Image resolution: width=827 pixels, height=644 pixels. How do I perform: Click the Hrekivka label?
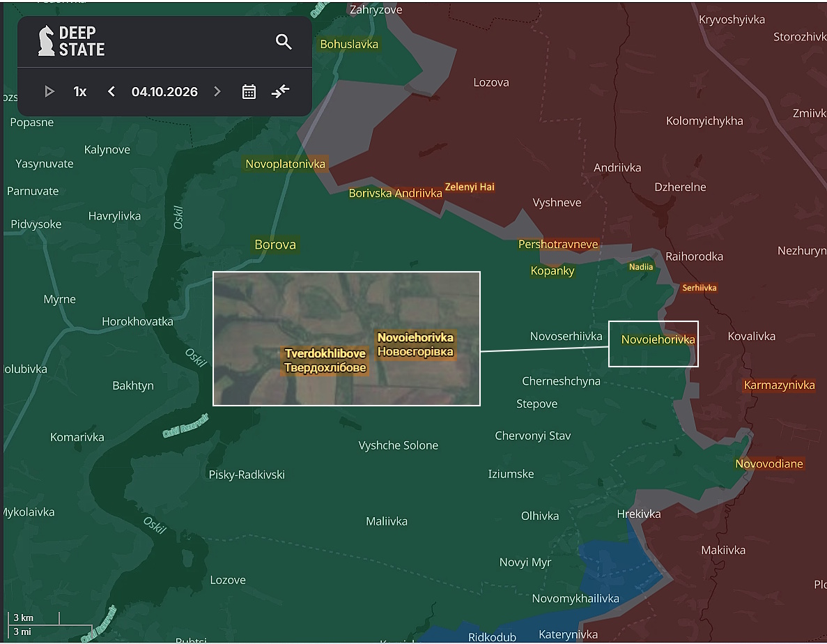(x=639, y=514)
